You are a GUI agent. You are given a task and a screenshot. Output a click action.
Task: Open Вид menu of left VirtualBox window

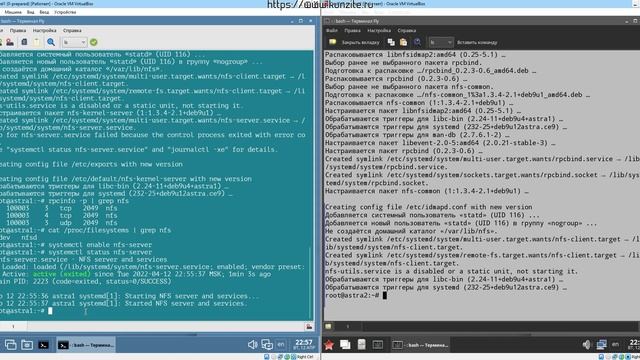pos(31,12)
